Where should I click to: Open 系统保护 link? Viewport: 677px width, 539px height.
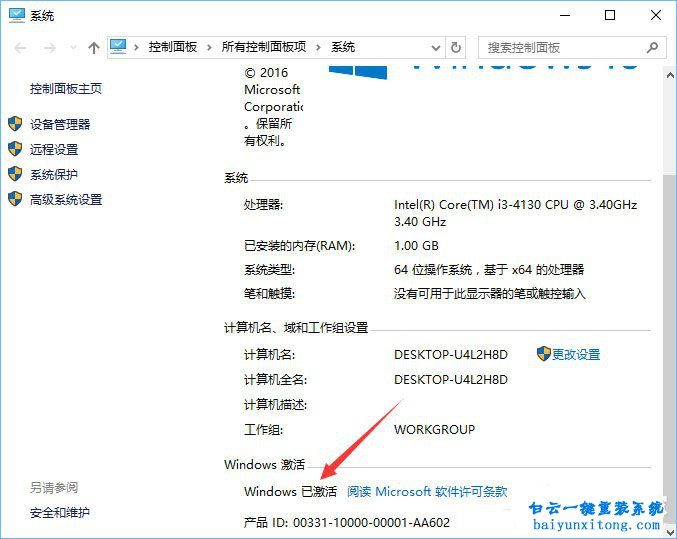pyautogui.click(x=54, y=175)
